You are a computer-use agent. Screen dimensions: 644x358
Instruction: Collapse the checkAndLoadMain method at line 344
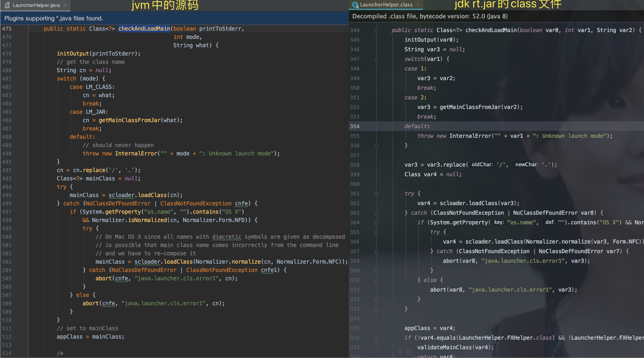pyautogui.click(x=376, y=30)
